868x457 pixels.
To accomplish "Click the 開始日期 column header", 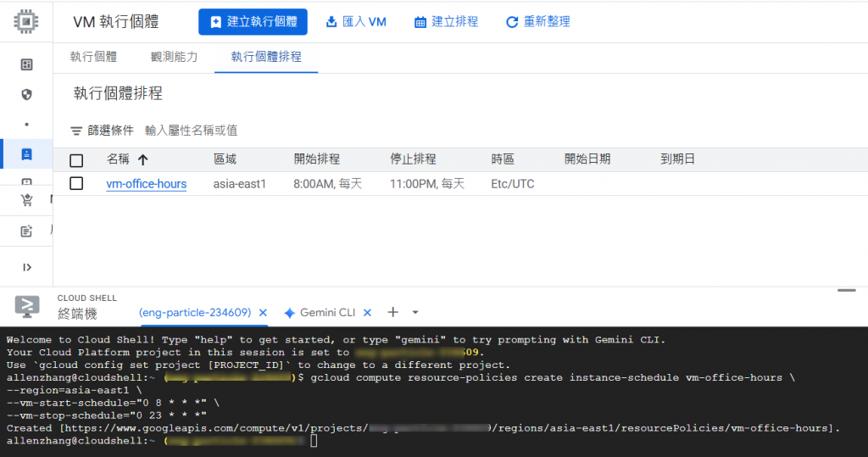I will (x=587, y=159).
